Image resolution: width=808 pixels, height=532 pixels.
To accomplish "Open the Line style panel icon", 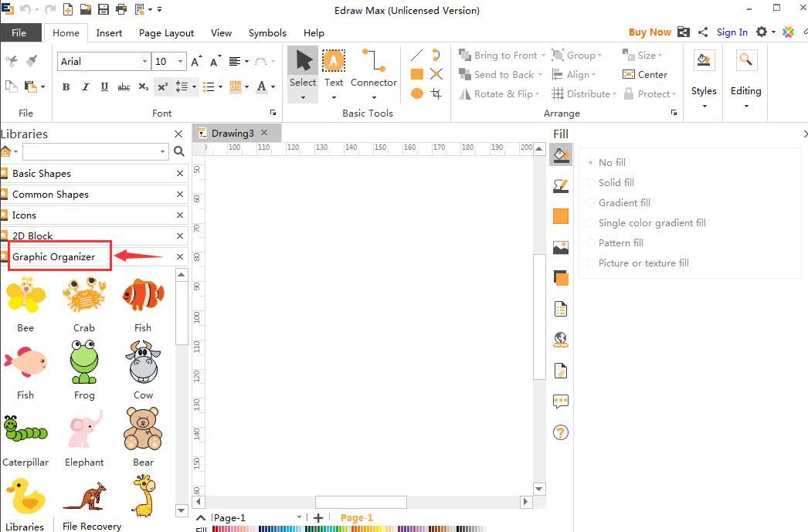I will click(x=561, y=185).
